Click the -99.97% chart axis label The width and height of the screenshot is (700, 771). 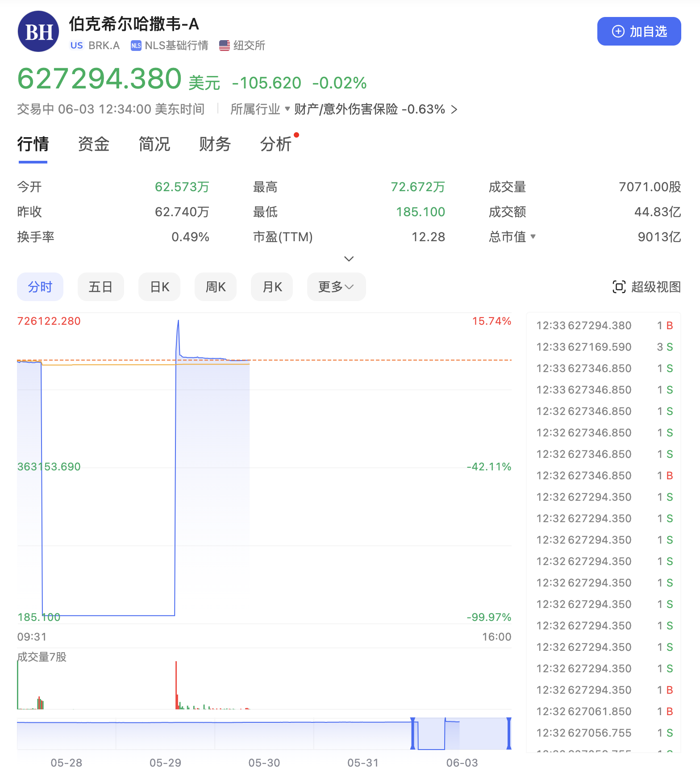[489, 617]
